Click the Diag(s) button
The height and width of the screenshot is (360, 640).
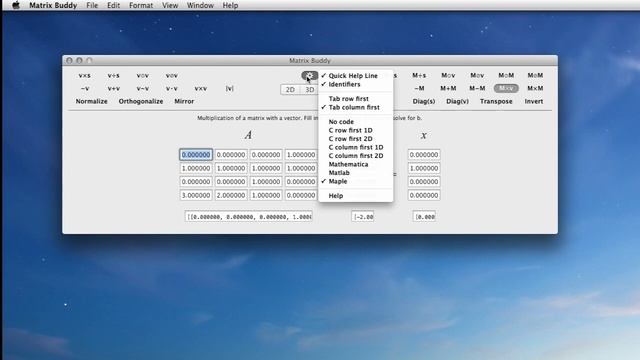424,101
